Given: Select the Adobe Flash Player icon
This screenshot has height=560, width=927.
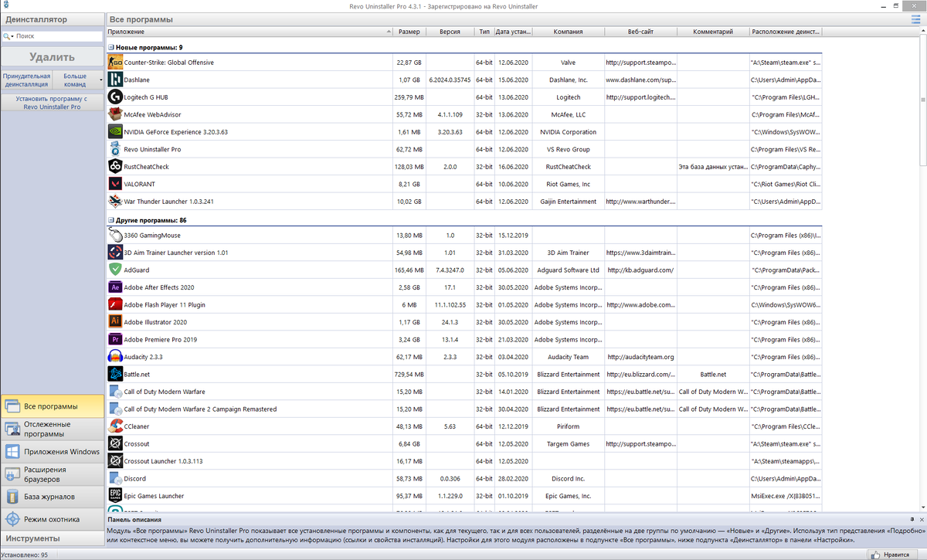Looking at the screenshot, I should [115, 304].
